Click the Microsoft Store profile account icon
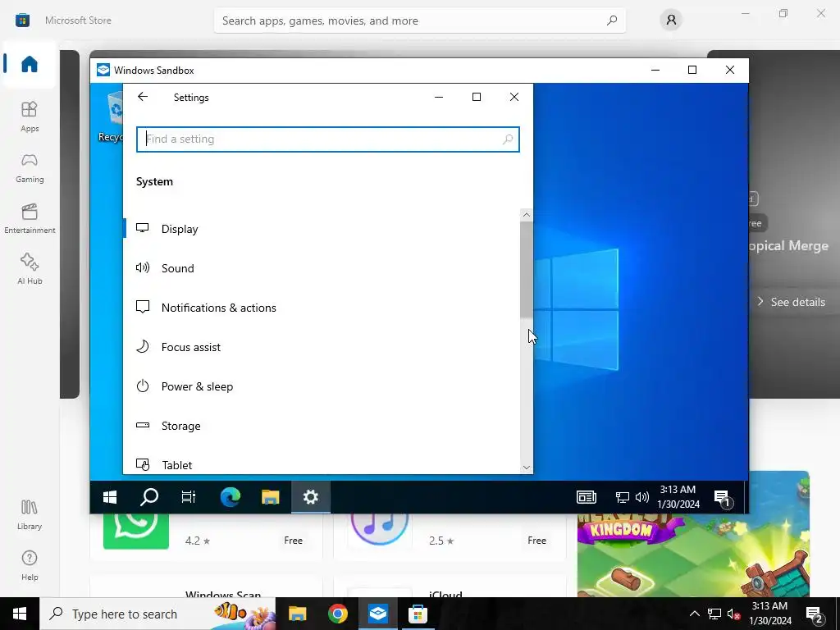The height and width of the screenshot is (630, 840). click(x=671, y=21)
